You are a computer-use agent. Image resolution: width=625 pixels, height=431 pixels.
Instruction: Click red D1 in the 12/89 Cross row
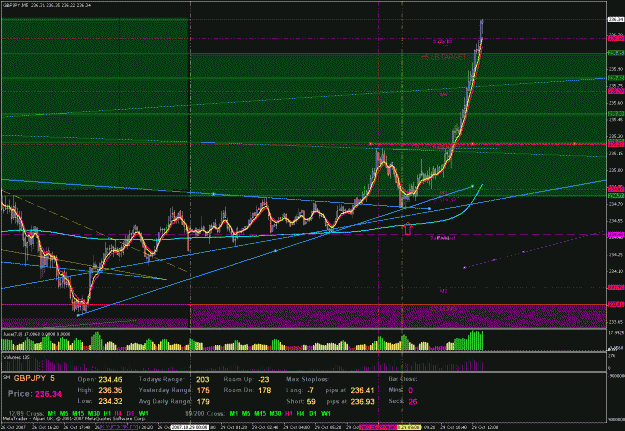(130, 414)
